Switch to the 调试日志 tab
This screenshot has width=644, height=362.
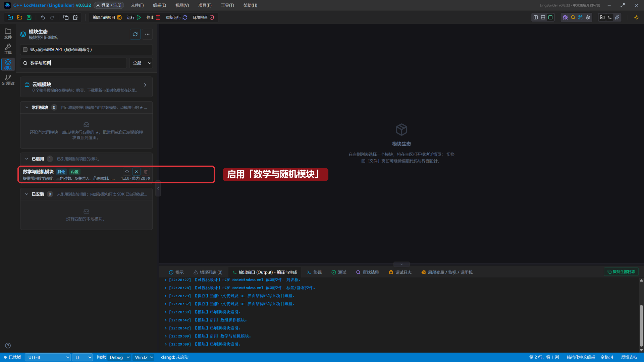[x=400, y=273]
